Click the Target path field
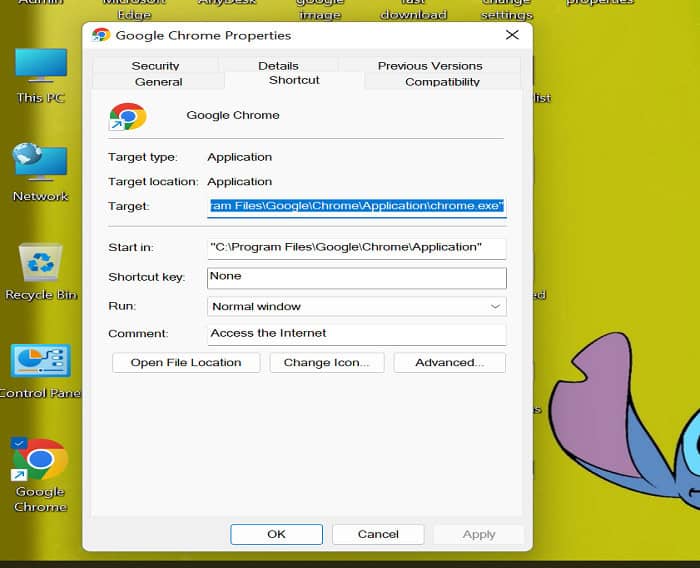 click(357, 206)
